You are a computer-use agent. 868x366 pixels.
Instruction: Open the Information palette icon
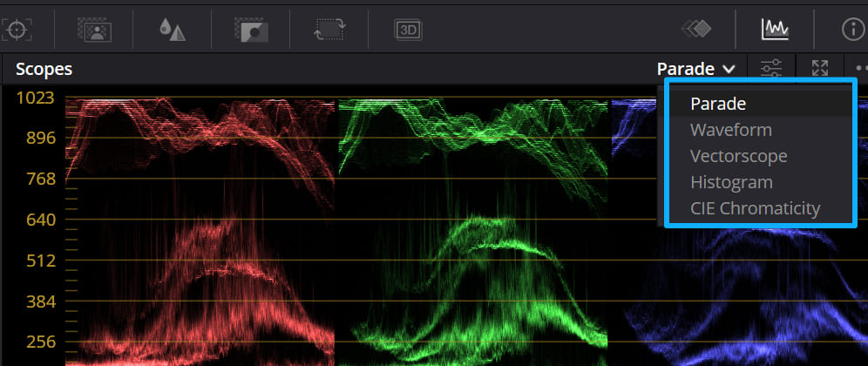tap(853, 30)
